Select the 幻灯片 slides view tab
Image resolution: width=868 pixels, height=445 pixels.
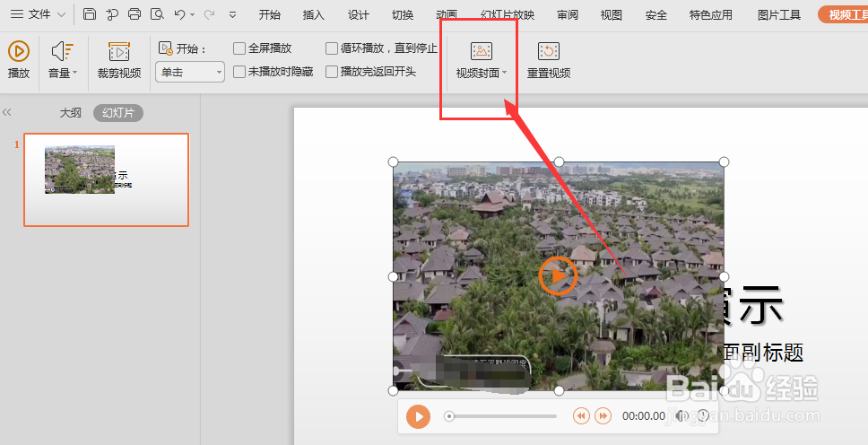point(117,113)
